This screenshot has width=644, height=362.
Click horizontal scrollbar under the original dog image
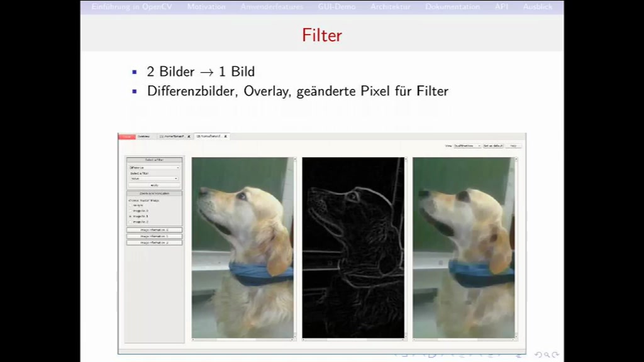(242, 339)
